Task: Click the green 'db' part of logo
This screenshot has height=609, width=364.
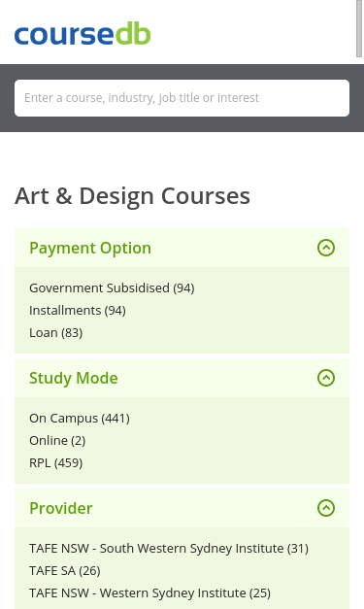Action: click(x=133, y=33)
